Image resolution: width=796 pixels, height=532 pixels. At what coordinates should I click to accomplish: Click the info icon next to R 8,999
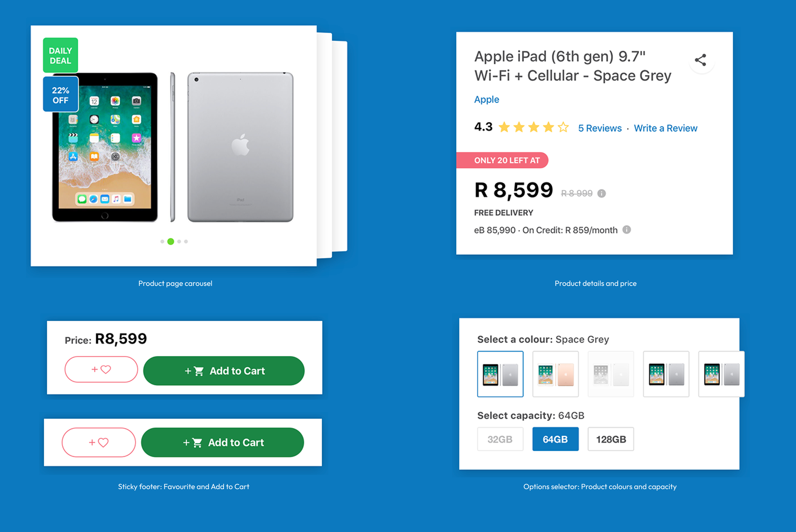tap(601, 193)
